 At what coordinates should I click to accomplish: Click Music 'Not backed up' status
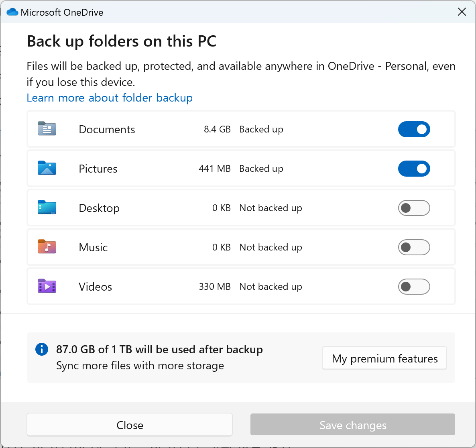point(271,247)
